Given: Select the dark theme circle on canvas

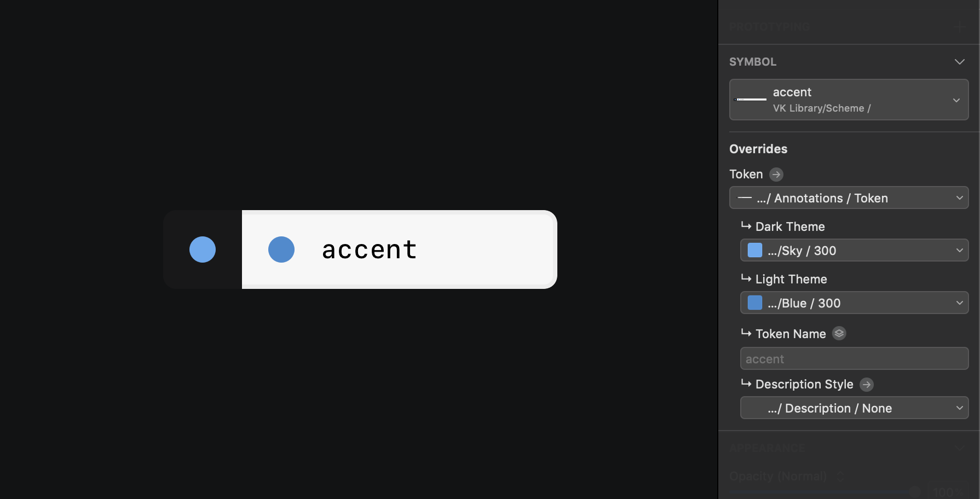Looking at the screenshot, I should click(x=203, y=249).
